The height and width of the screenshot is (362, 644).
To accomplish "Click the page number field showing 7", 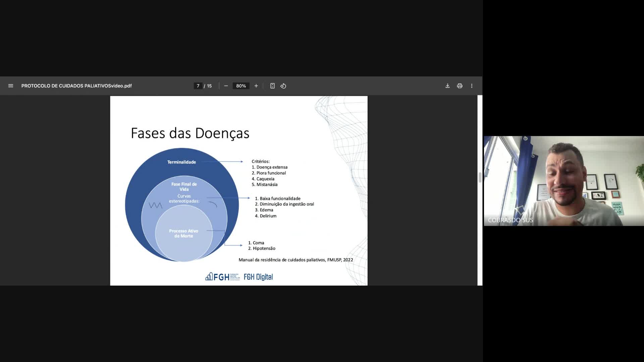I will pos(198,86).
